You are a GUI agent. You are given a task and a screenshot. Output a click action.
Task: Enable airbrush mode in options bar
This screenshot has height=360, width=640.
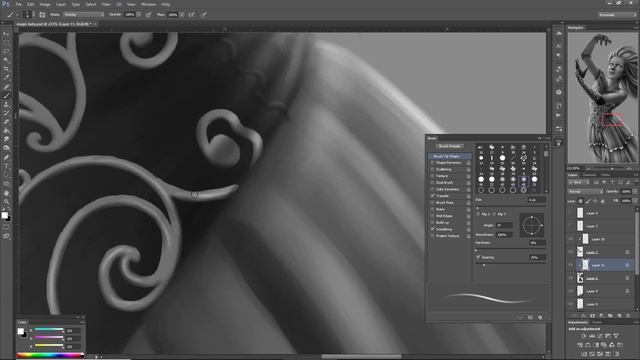[x=191, y=15]
